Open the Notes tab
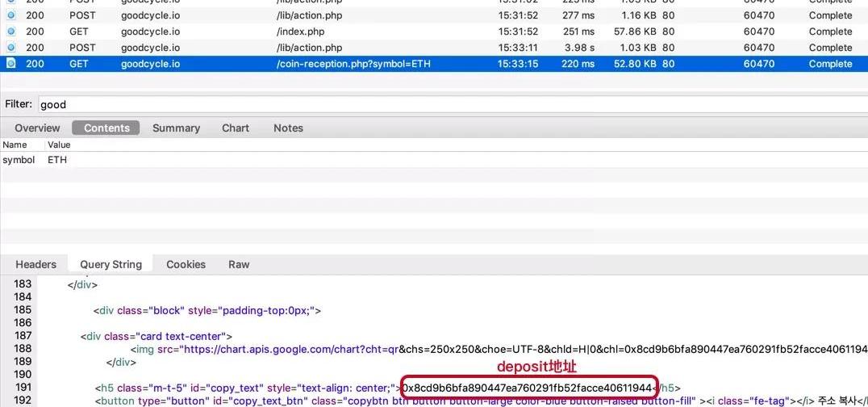 click(x=288, y=128)
